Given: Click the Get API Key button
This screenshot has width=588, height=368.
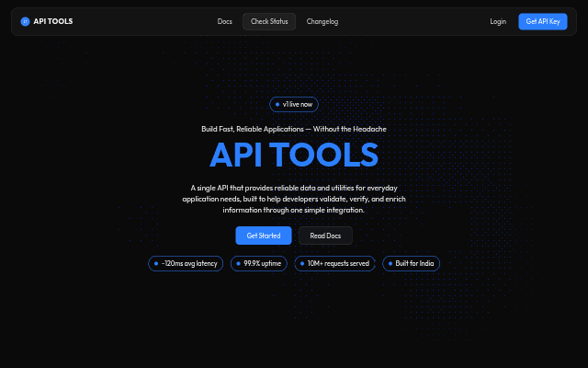Looking at the screenshot, I should [x=543, y=21].
